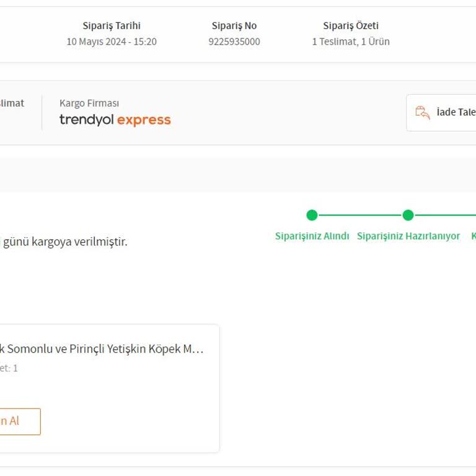Click the Siparişiniz Alındı progress dot

point(312,215)
